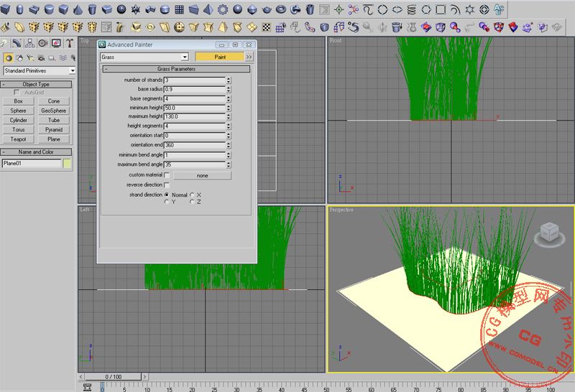Select the Geometry category sphere icon
The image size is (575, 392).
coord(9,58)
